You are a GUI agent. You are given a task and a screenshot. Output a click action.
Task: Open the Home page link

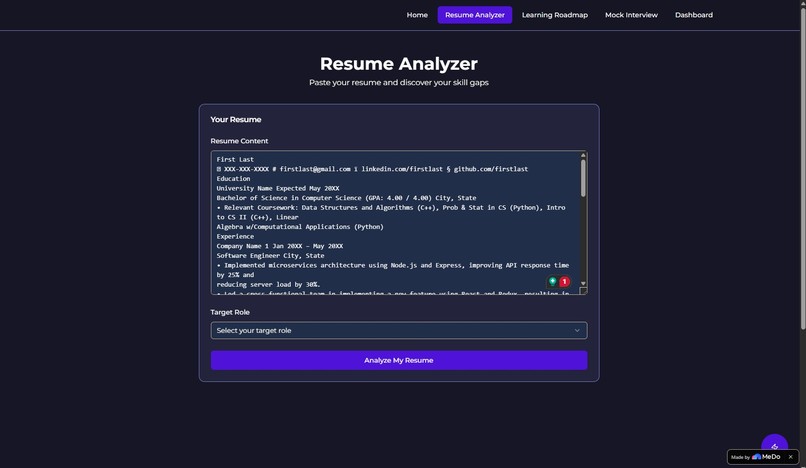tap(417, 15)
